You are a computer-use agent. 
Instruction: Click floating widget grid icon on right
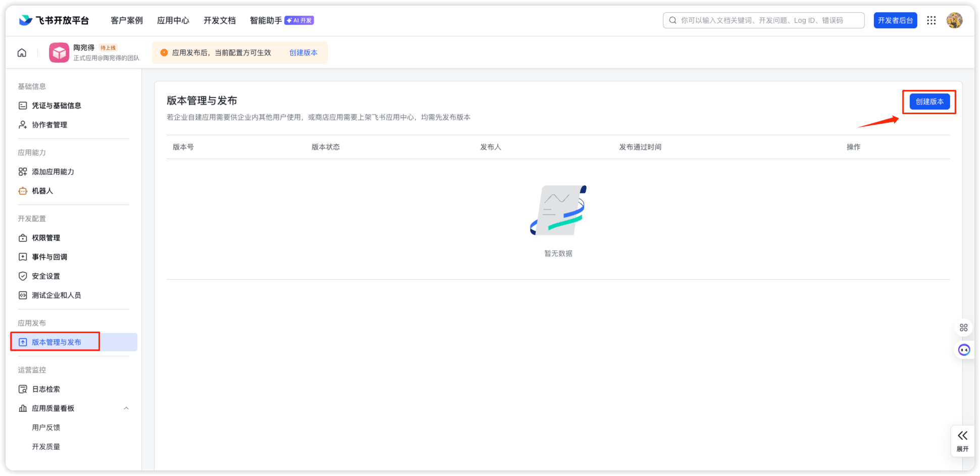coord(964,328)
